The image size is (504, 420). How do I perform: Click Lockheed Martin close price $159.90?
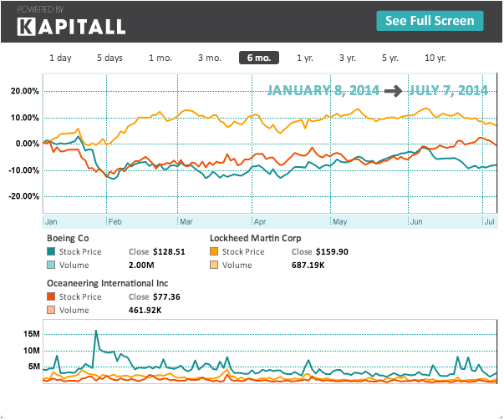pos(332,251)
